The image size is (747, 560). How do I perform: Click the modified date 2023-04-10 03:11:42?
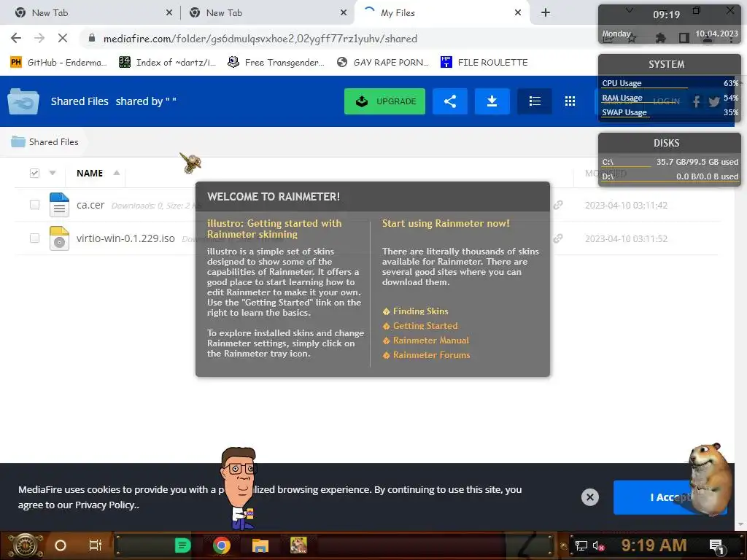626,205
